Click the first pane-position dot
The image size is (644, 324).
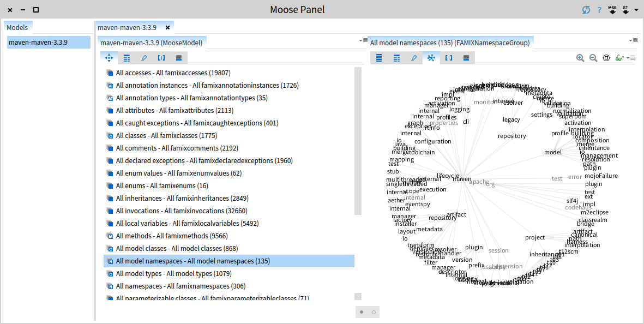coord(362,312)
